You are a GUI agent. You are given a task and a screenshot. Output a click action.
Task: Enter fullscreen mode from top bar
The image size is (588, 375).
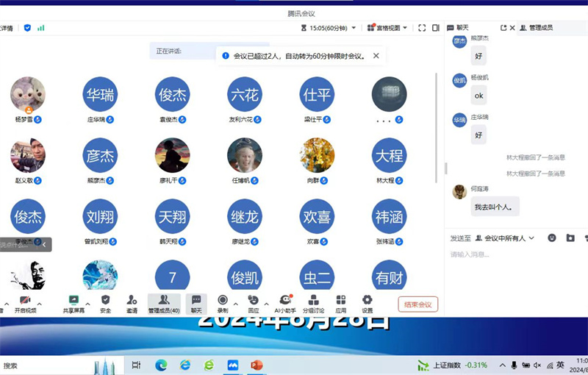(422, 28)
